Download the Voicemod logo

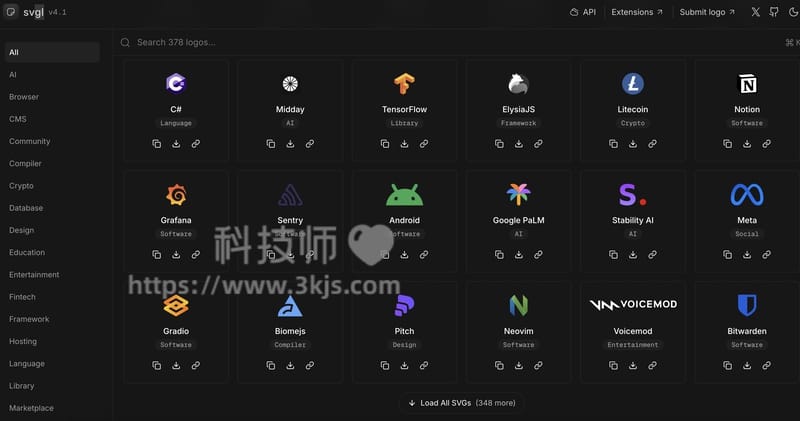(x=633, y=365)
